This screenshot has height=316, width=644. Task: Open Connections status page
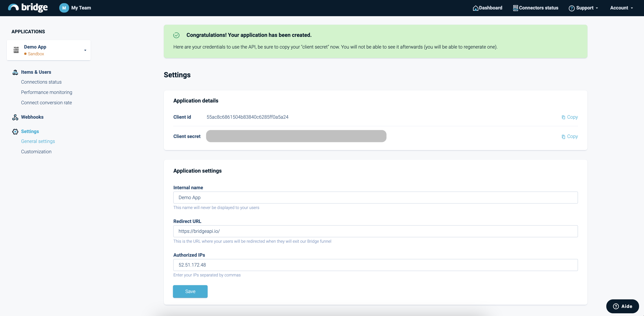pos(41,82)
